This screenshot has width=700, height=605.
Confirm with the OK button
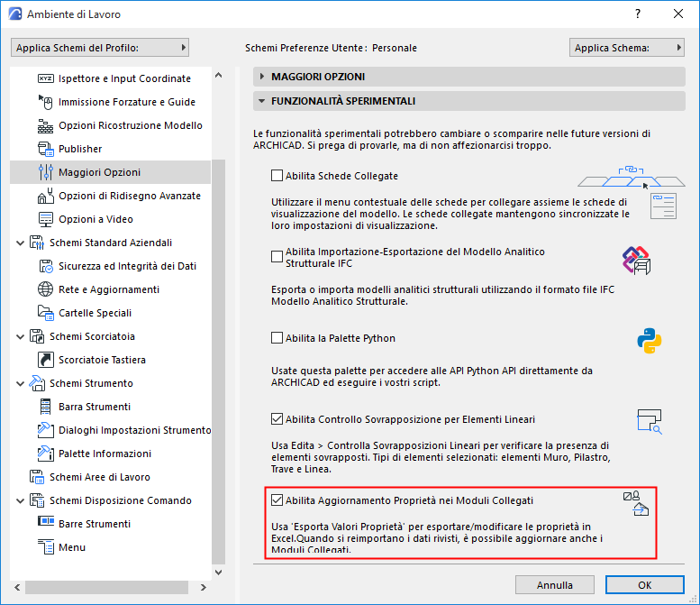point(645,585)
